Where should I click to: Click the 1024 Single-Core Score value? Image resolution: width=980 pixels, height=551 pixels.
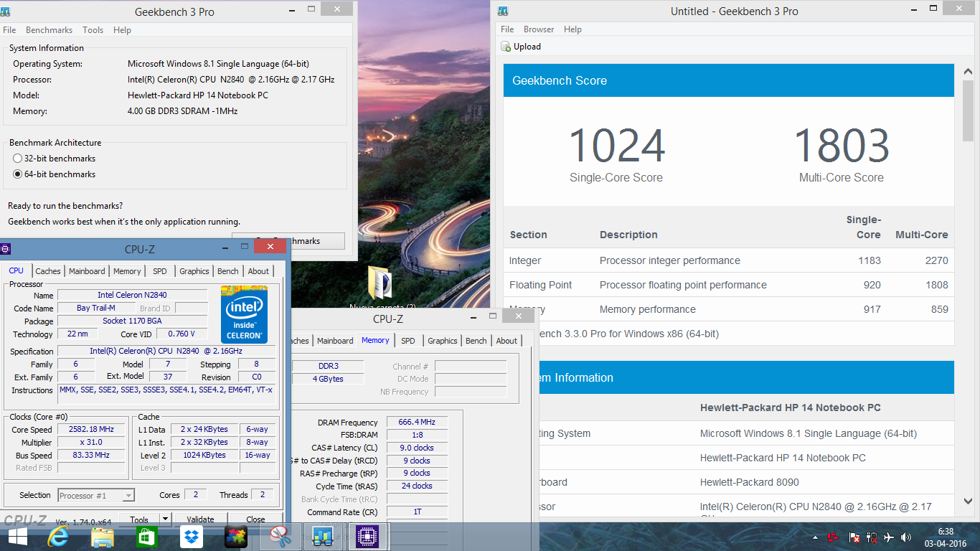point(616,145)
